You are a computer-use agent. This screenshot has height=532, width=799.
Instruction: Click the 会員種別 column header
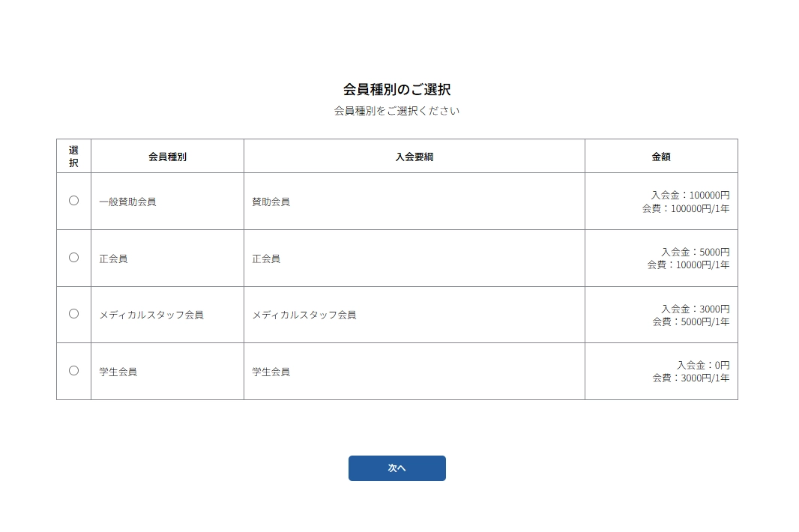[167, 157]
